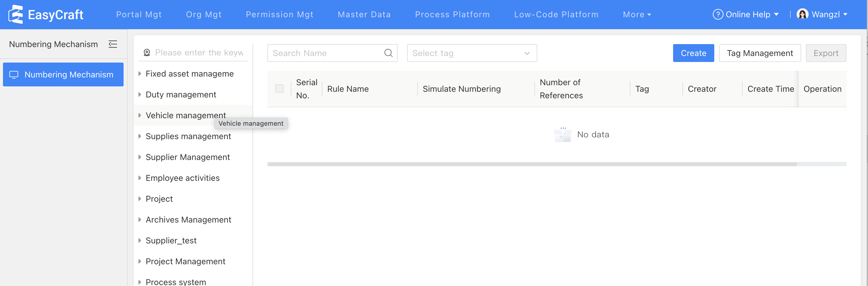Click the Wangzl user avatar
The width and height of the screenshot is (868, 286).
coord(802,15)
